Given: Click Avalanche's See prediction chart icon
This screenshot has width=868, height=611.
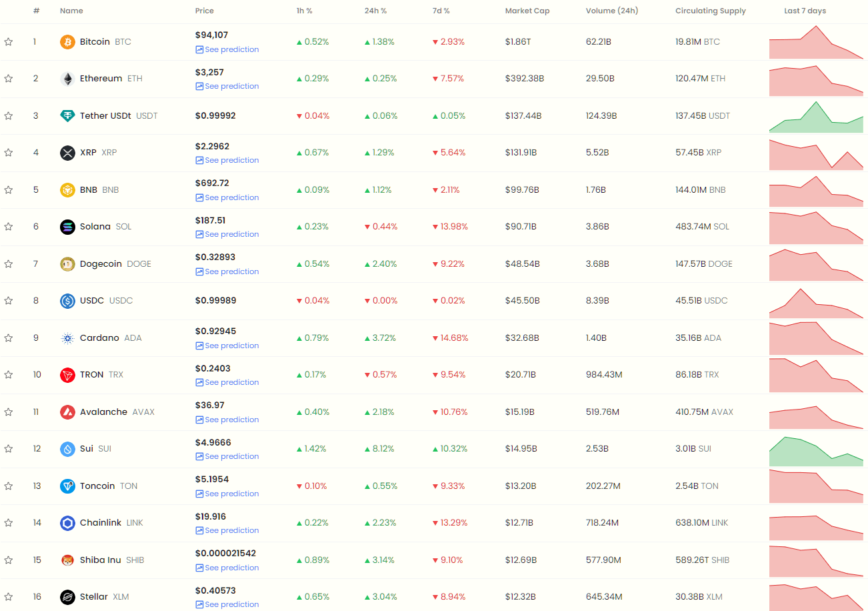Looking at the screenshot, I should tap(199, 420).
